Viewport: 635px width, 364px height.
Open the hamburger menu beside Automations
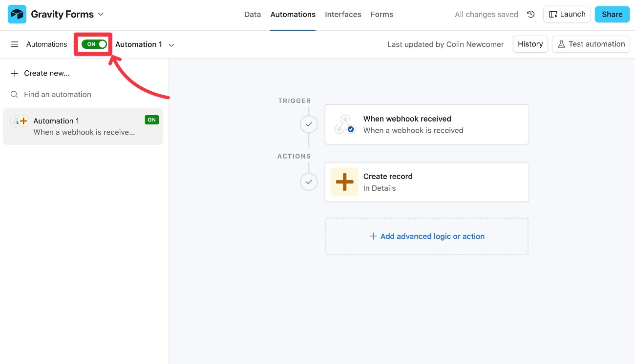pyautogui.click(x=15, y=44)
